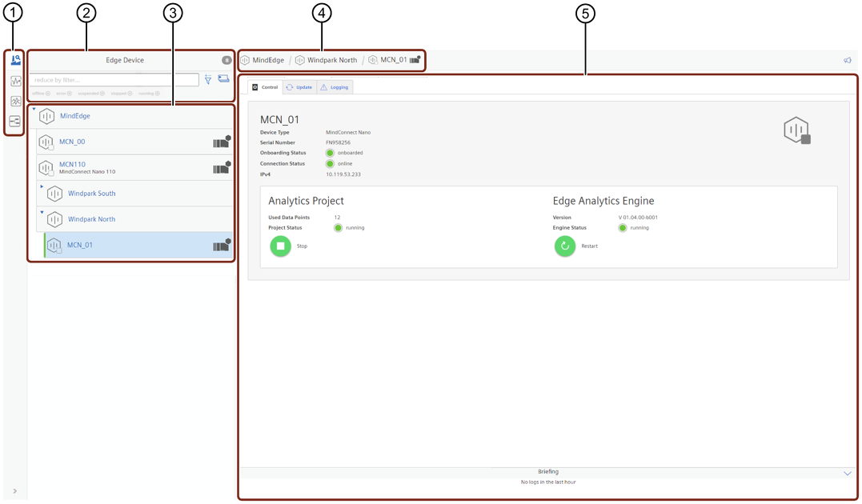Click the hexagon icon of MCN110 row
This screenshot has width=862, height=504.
pos(46,168)
